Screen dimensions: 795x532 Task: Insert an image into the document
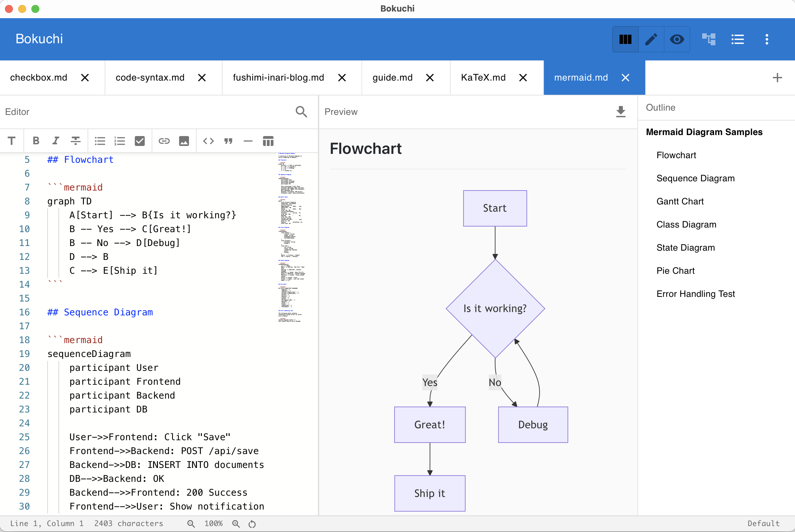tap(184, 141)
